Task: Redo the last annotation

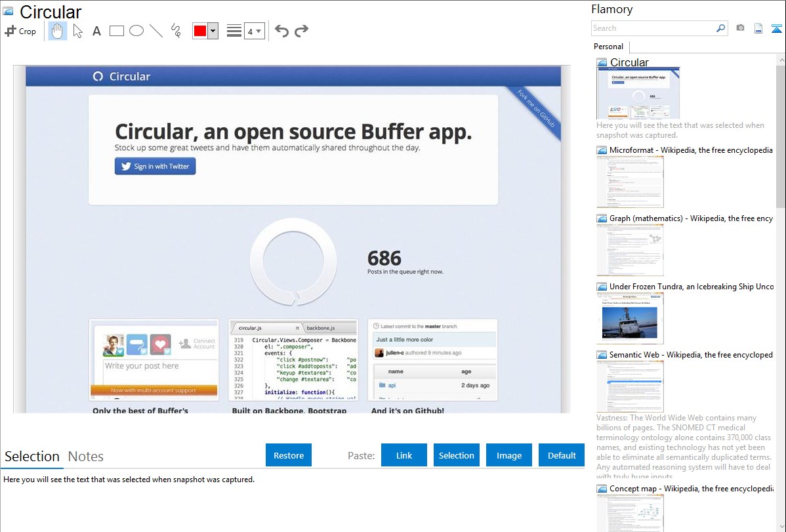Action: pyautogui.click(x=301, y=31)
